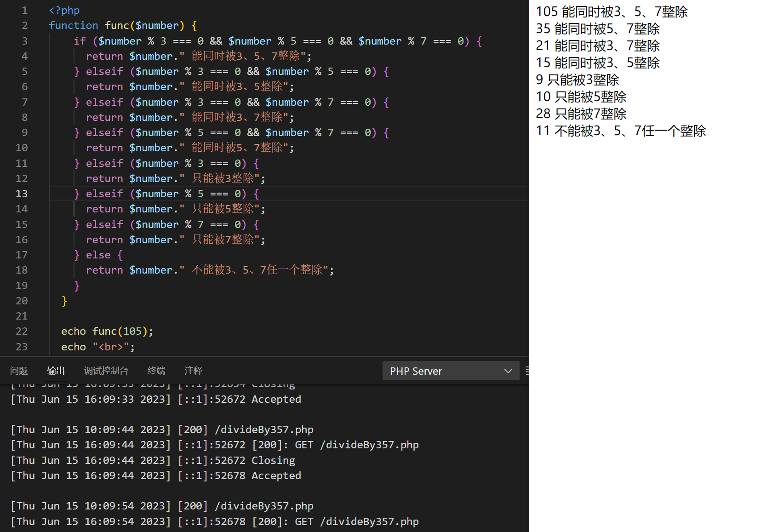Screen dimensions: 772x532
Task: Click the 只能被7整除 return statement in code
Action: pyautogui.click(x=176, y=240)
